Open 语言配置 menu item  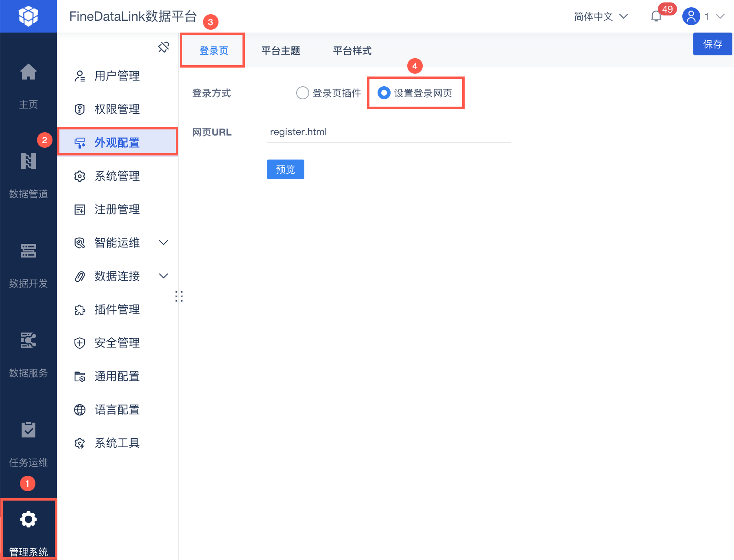coord(117,410)
